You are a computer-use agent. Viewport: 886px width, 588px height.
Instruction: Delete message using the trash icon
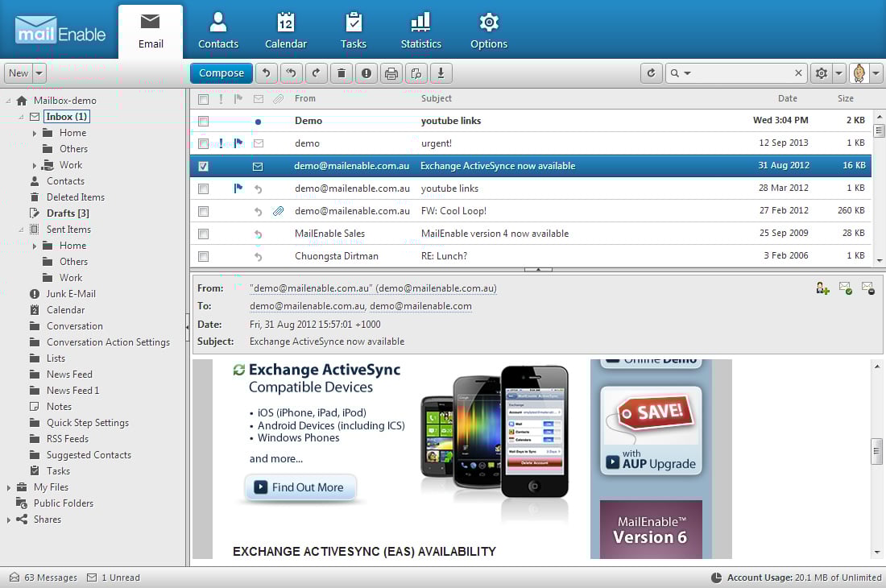[x=342, y=73]
